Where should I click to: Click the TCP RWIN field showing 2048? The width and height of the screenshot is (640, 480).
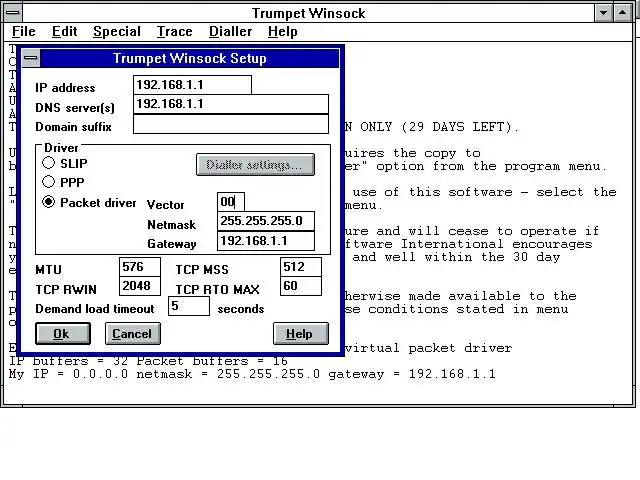point(140,286)
